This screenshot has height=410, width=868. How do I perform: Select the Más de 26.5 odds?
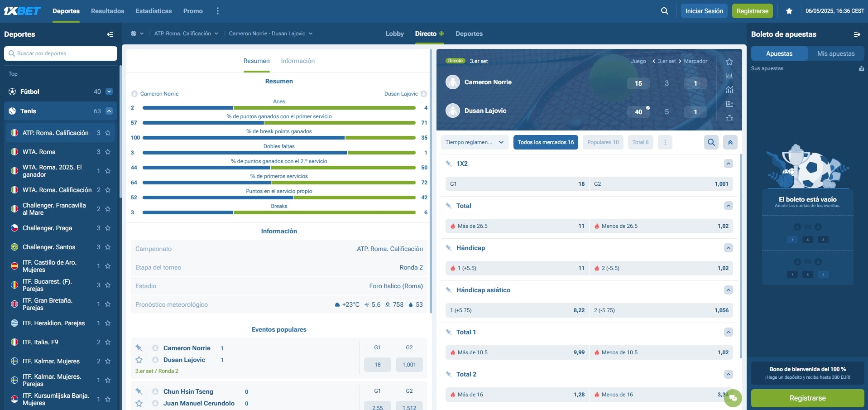pos(517,226)
